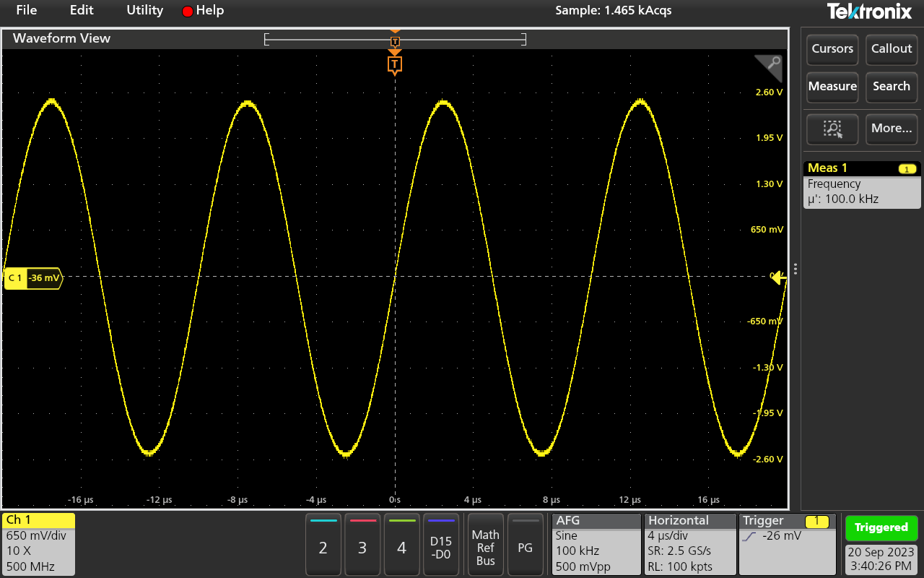
Task: Open the Horizontal settings badge
Action: click(689, 544)
